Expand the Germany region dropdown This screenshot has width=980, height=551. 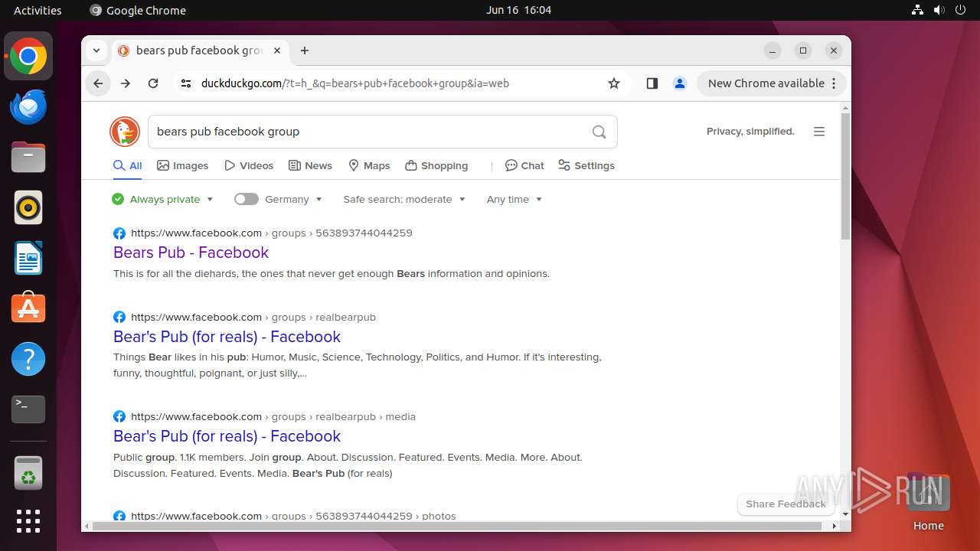coord(294,199)
